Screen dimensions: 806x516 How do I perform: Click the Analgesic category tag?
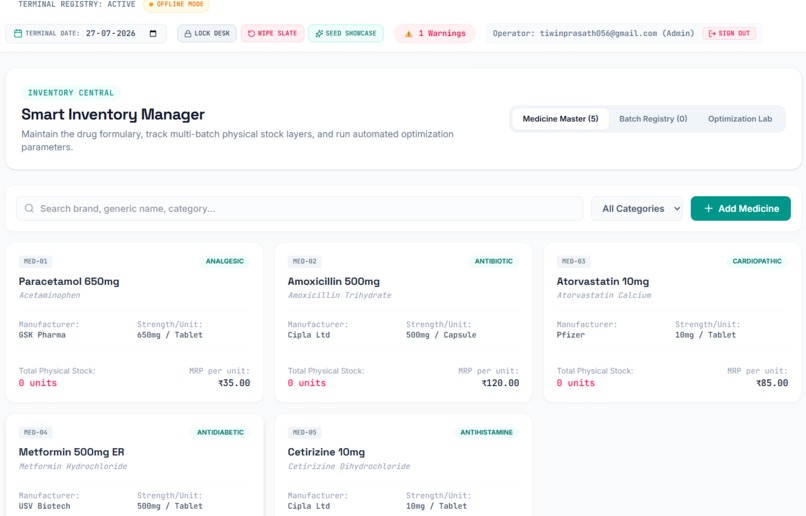(225, 261)
